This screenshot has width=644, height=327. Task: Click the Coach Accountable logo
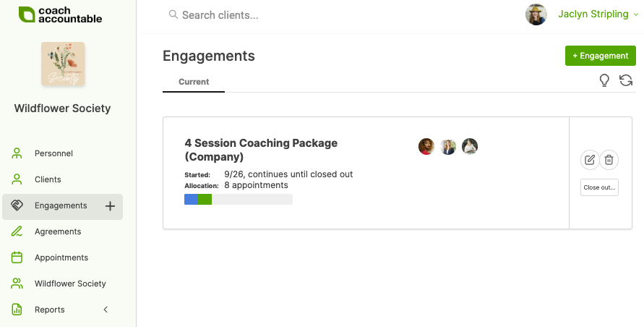tap(61, 14)
